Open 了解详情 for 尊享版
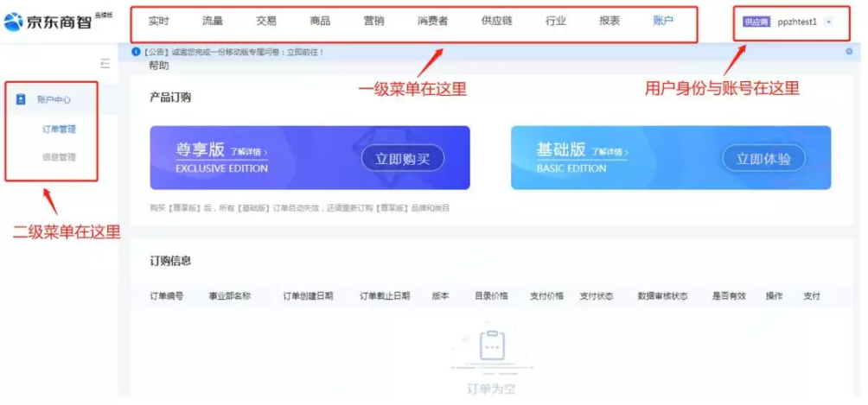The image size is (868, 405). [249, 151]
